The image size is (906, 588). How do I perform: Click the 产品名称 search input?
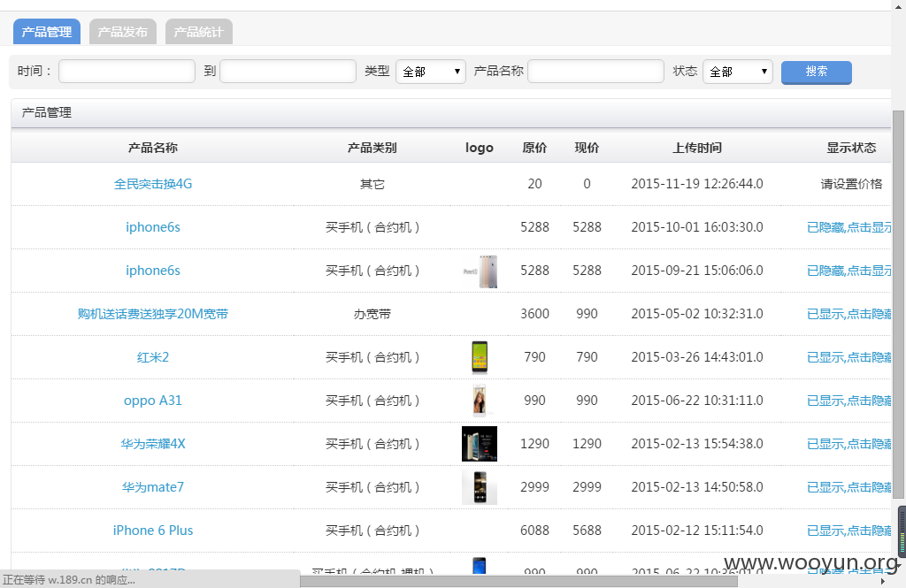click(595, 71)
